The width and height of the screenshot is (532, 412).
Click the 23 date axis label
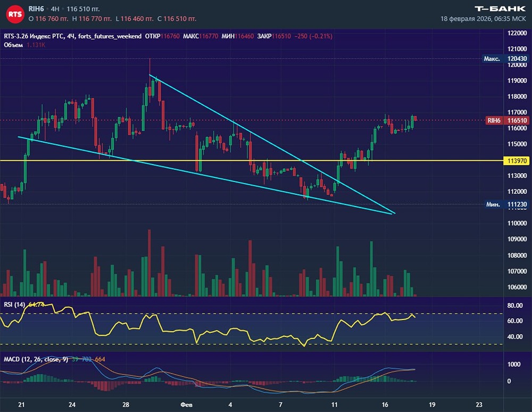pos(479,405)
